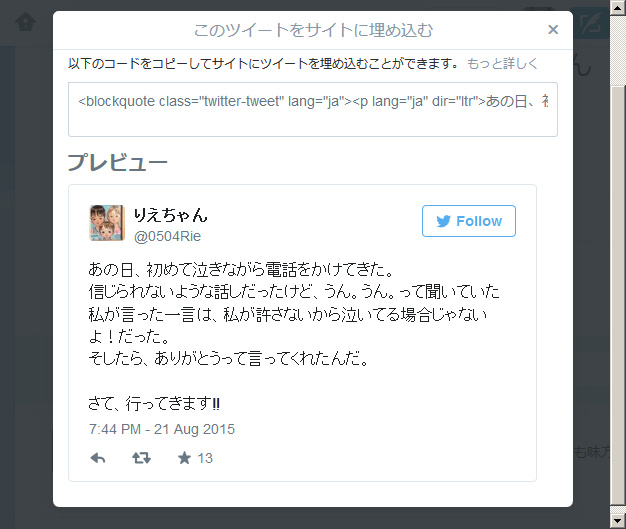Image resolution: width=626 pixels, height=529 pixels.
Task: Click the Twitter bird Follow button
Action: 469,221
